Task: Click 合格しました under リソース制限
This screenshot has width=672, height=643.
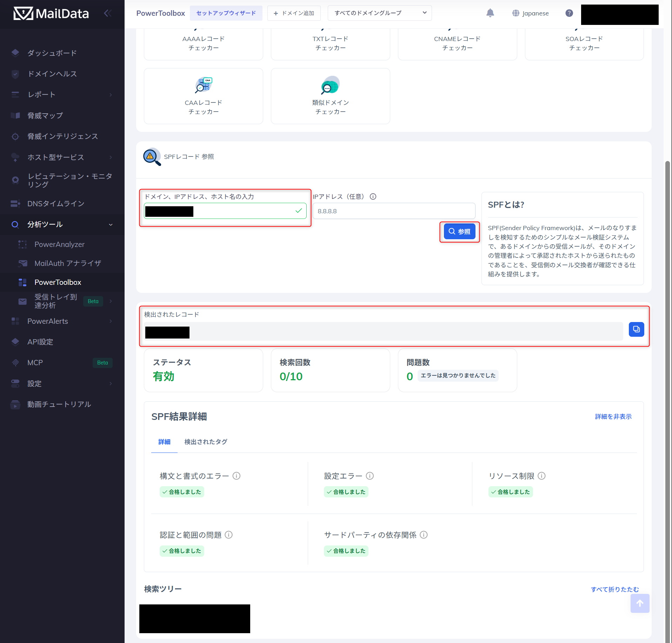Action: 511,492
